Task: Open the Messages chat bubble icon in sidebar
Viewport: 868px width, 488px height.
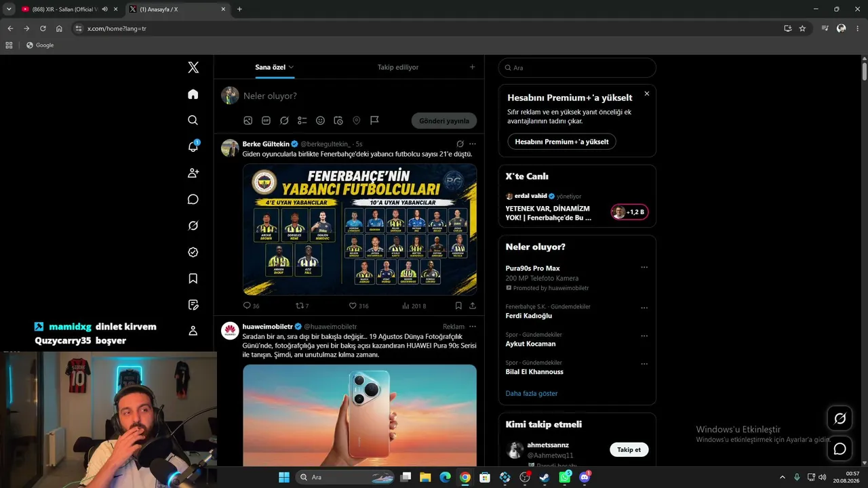Action: click(x=193, y=199)
